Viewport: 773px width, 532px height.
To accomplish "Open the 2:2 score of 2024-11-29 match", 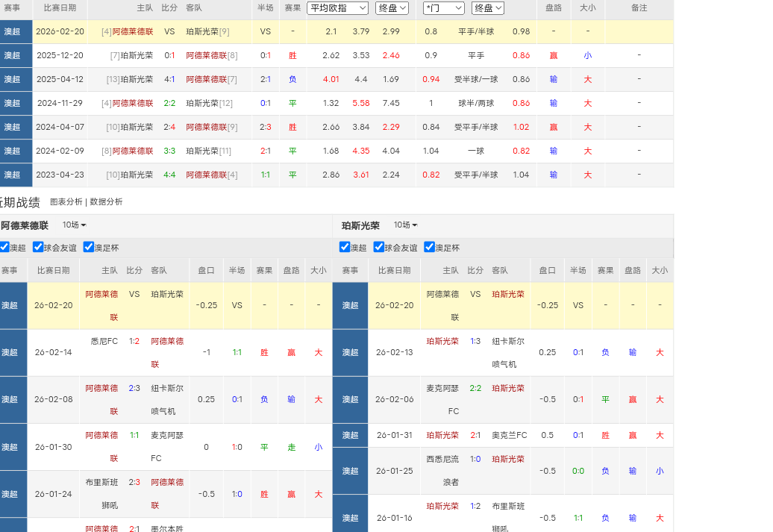I will tap(169, 103).
